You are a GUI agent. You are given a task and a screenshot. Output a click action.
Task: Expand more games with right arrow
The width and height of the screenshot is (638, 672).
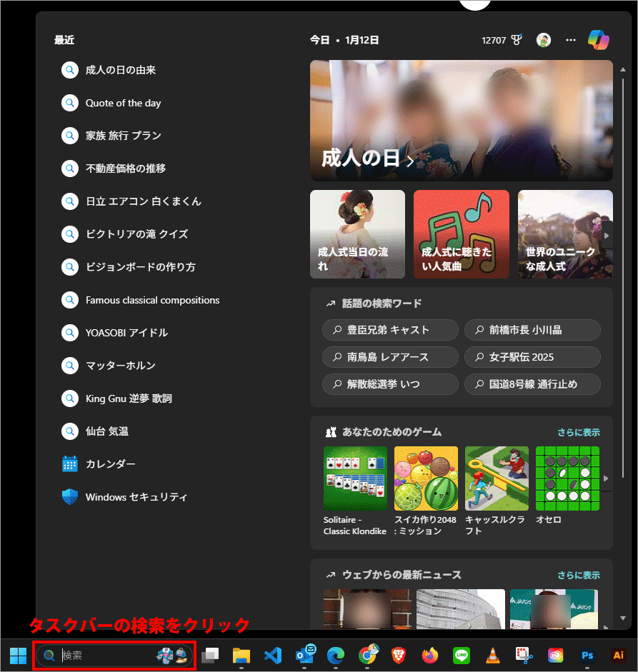click(606, 478)
